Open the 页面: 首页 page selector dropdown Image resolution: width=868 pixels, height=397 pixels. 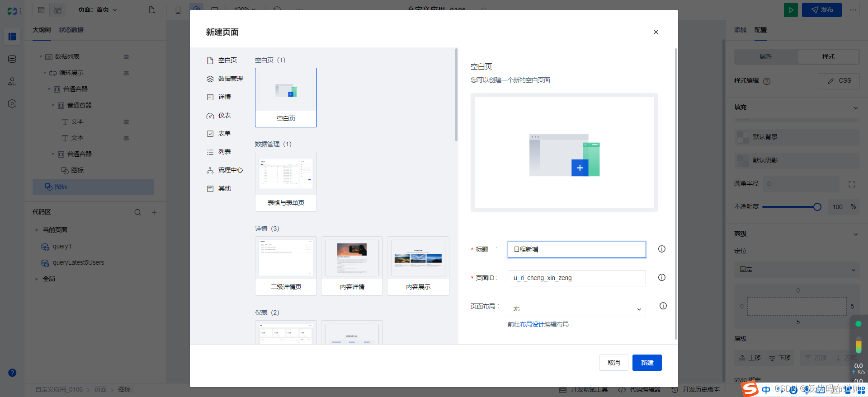pos(98,9)
